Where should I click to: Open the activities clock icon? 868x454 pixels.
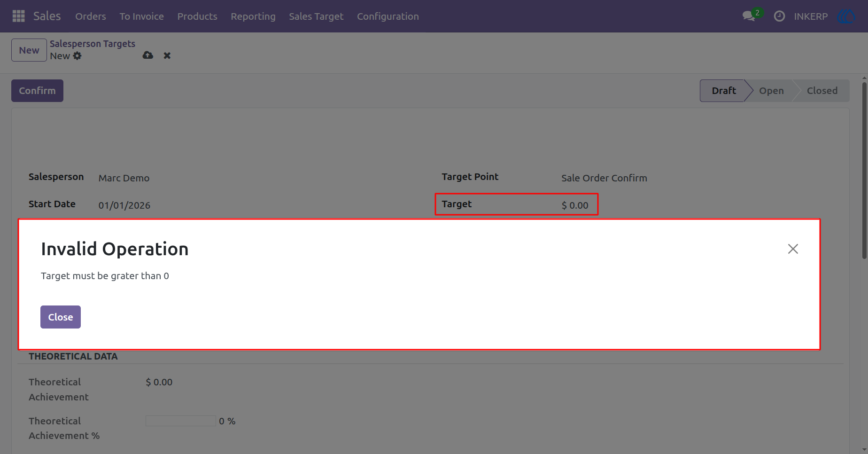779,16
